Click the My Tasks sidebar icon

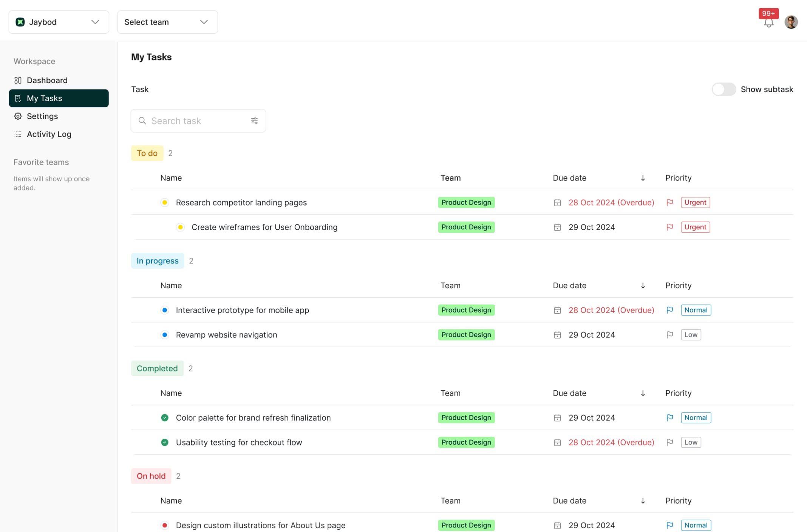pyautogui.click(x=18, y=98)
